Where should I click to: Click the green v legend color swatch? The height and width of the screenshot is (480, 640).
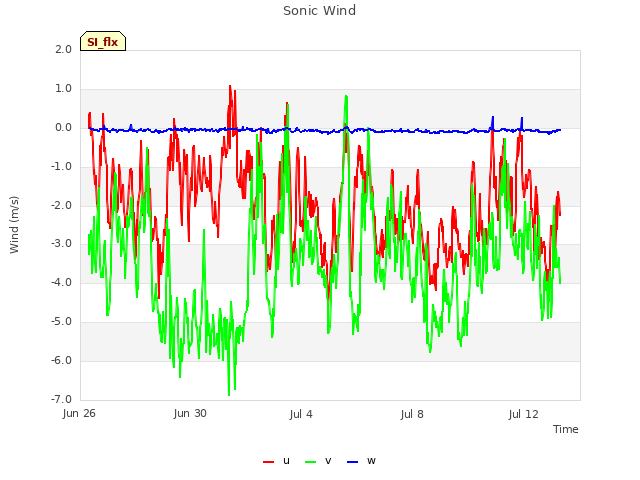coord(310,462)
